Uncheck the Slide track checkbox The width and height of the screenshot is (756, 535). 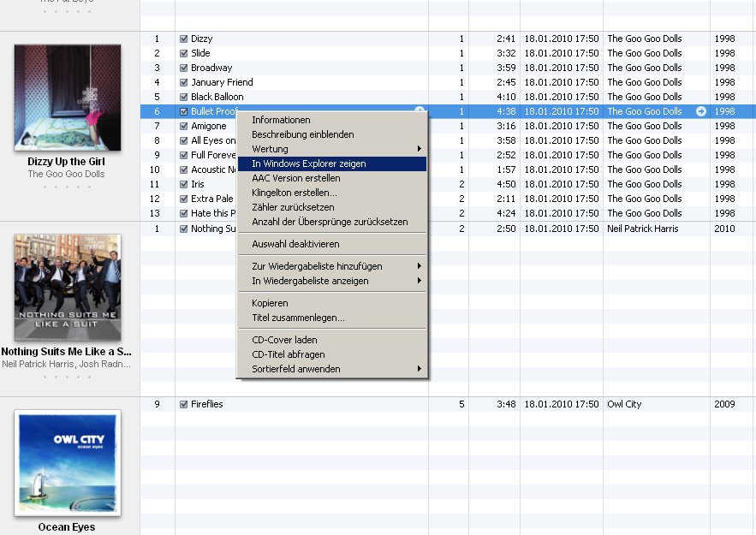[184, 53]
